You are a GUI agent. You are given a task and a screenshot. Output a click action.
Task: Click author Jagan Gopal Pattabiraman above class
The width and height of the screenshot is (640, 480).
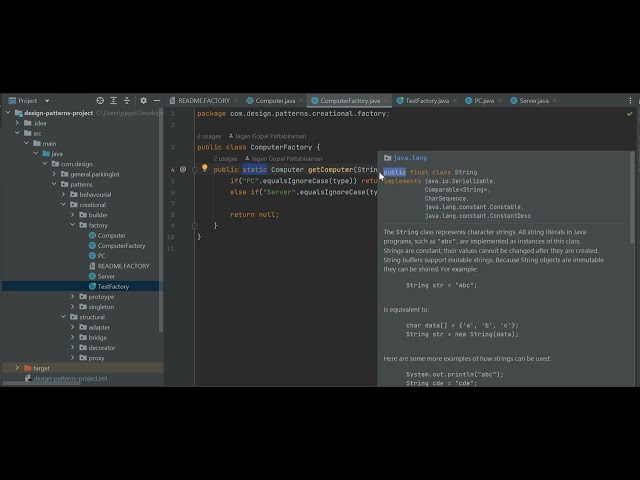tap(270, 136)
